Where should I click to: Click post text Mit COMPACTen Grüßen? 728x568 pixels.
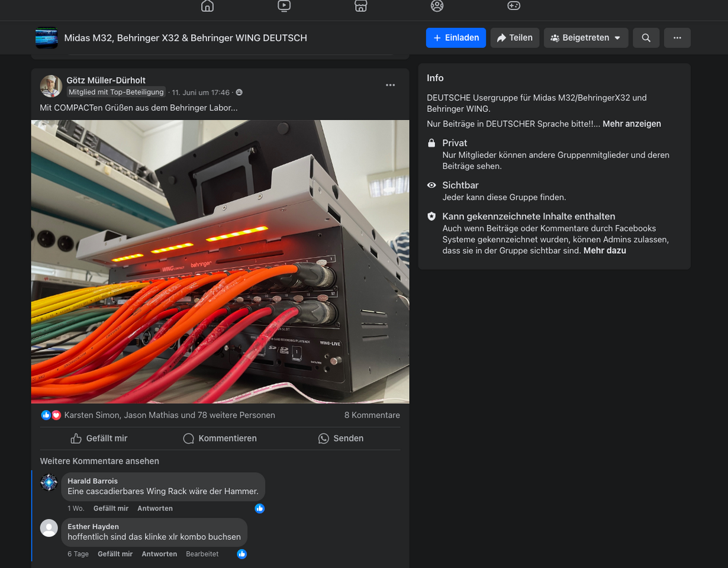point(138,108)
